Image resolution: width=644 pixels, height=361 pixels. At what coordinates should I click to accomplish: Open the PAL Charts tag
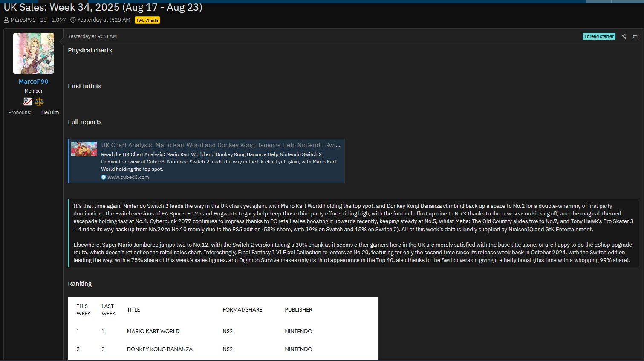click(147, 20)
